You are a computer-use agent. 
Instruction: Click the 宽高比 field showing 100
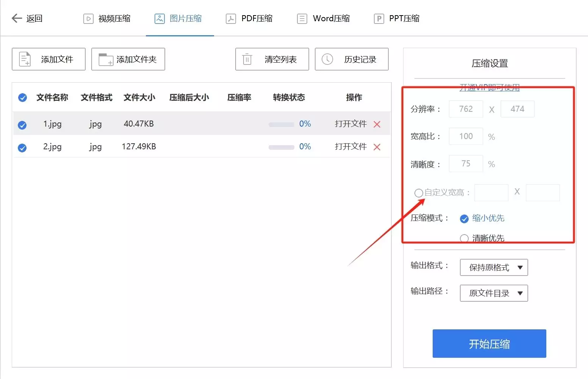[x=466, y=136]
